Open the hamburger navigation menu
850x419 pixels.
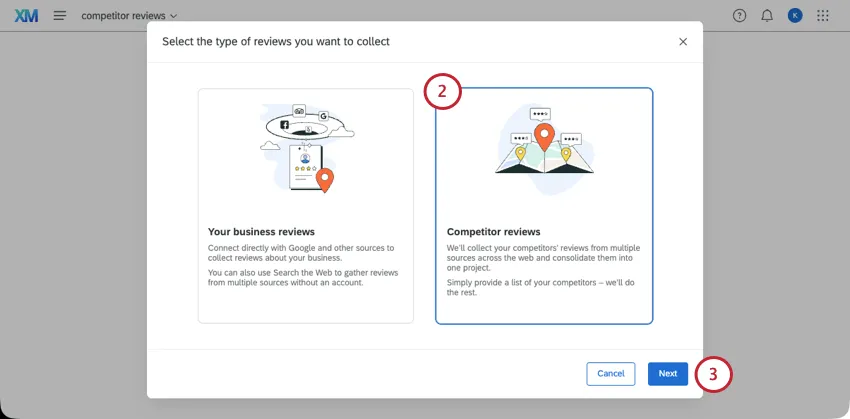click(x=60, y=16)
